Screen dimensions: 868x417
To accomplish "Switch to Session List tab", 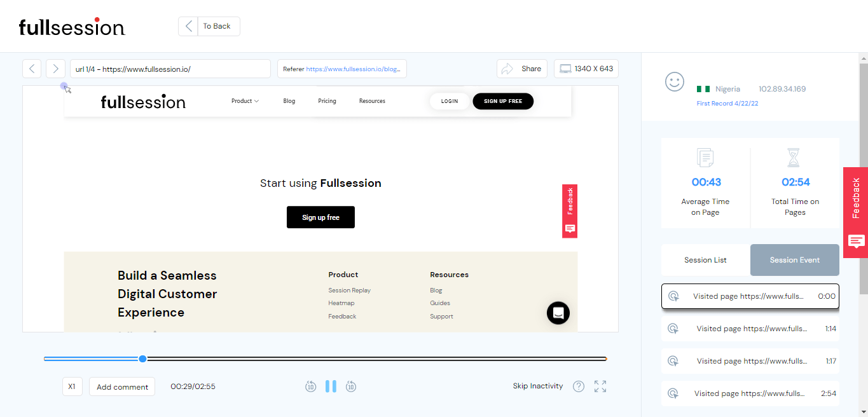I will tap(706, 260).
